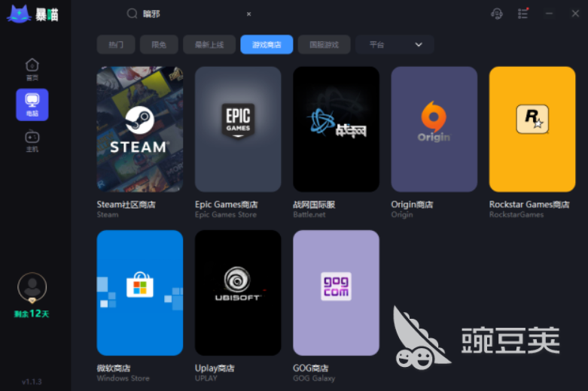Clear the search text with X
This screenshot has height=391, width=588.
[x=249, y=14]
